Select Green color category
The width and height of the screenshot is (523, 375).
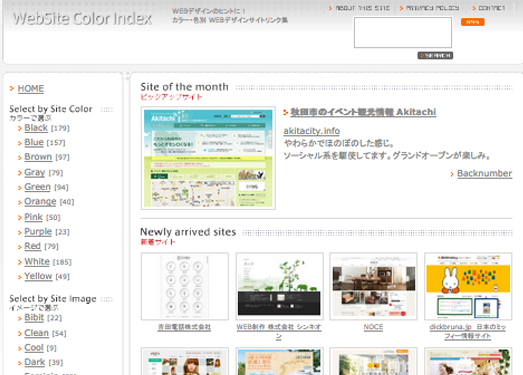[x=37, y=187]
